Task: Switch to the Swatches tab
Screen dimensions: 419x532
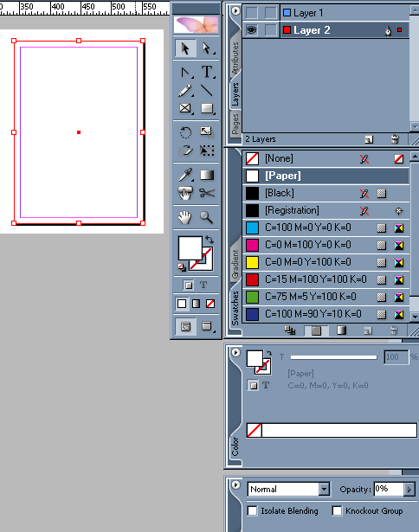Action: point(235,308)
